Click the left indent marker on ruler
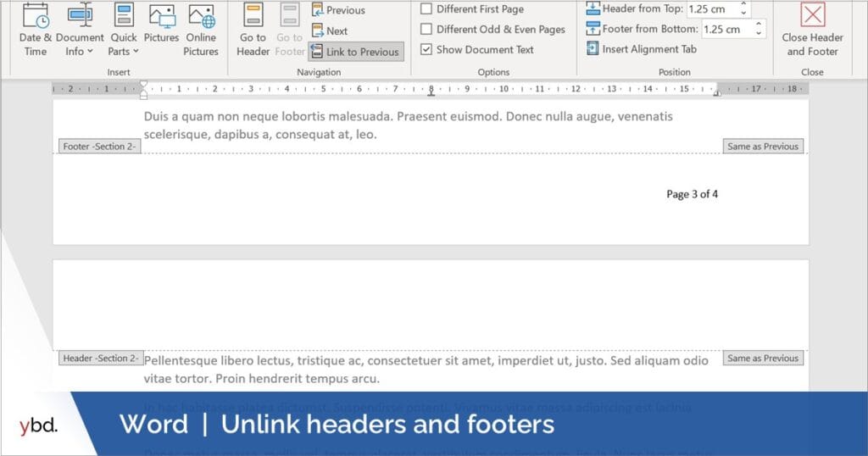This screenshot has height=456, width=868. (143, 89)
